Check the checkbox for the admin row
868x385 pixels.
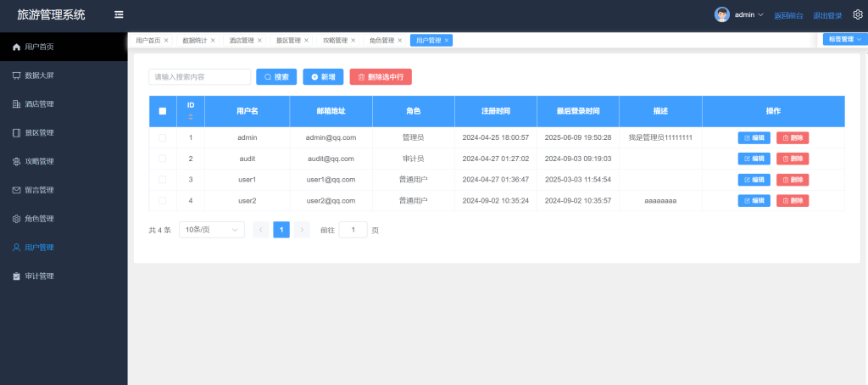pyautogui.click(x=162, y=137)
